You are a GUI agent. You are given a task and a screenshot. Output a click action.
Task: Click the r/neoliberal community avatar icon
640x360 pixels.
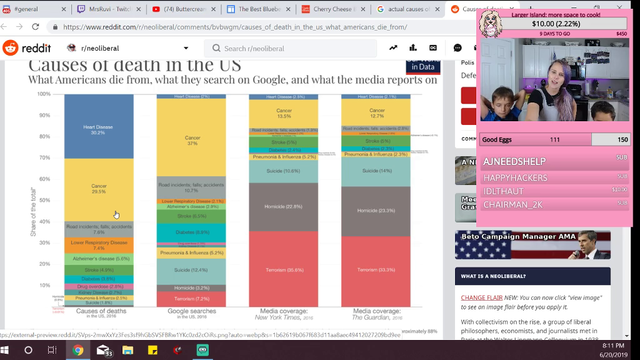72,48
